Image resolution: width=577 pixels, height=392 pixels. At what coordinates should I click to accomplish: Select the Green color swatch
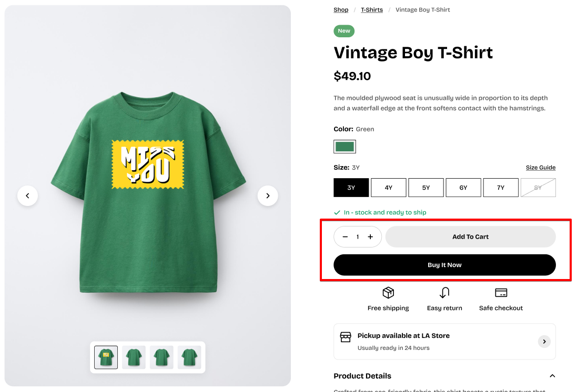point(345,147)
